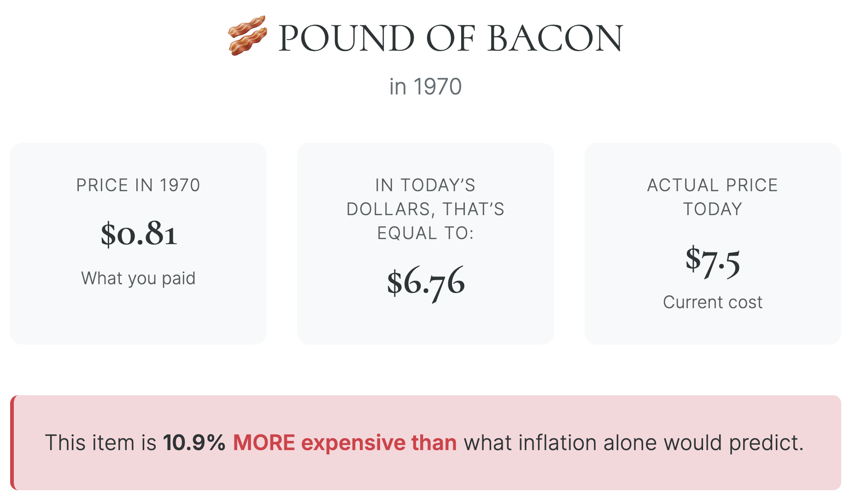Click the "Current cost" caption
Image resolution: width=856 pixels, height=504 pixels.
(x=712, y=302)
